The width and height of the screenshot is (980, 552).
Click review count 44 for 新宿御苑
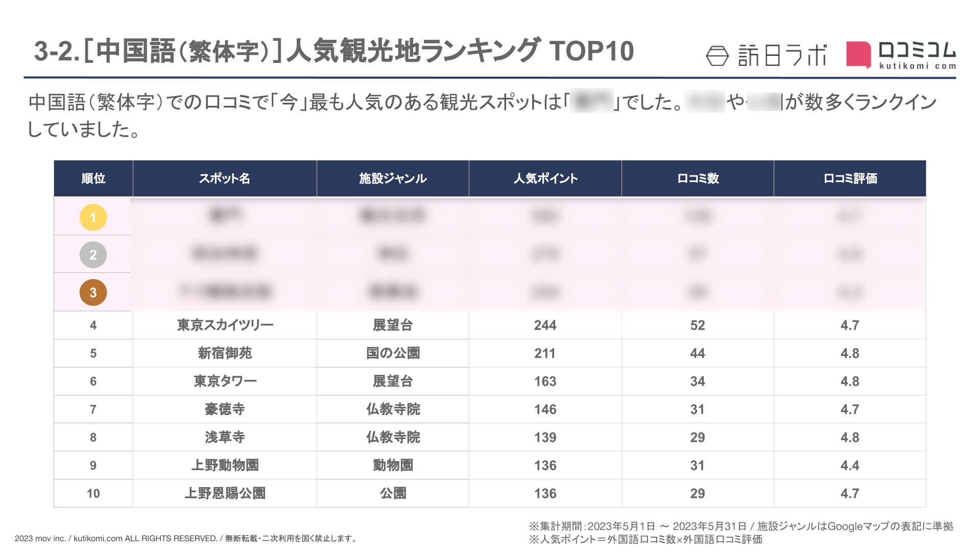[x=698, y=354]
